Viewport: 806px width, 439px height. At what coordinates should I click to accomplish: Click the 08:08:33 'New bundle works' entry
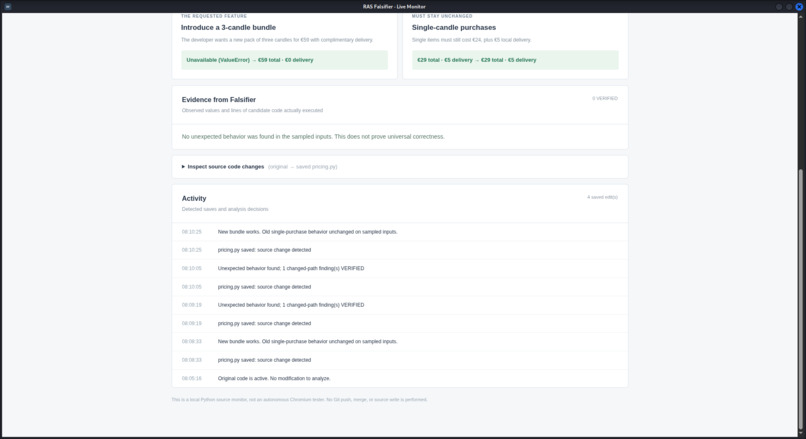400,341
